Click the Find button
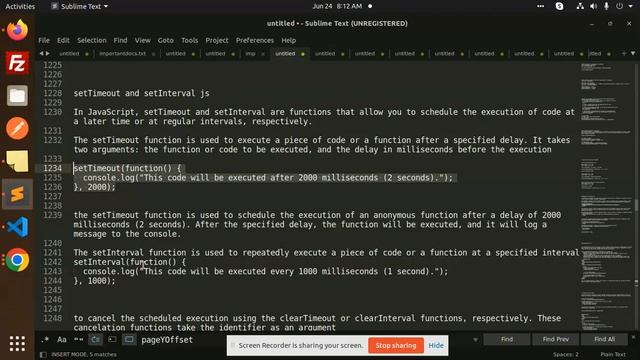Viewport: 640px width, 360px height. pyautogui.click(x=507, y=339)
